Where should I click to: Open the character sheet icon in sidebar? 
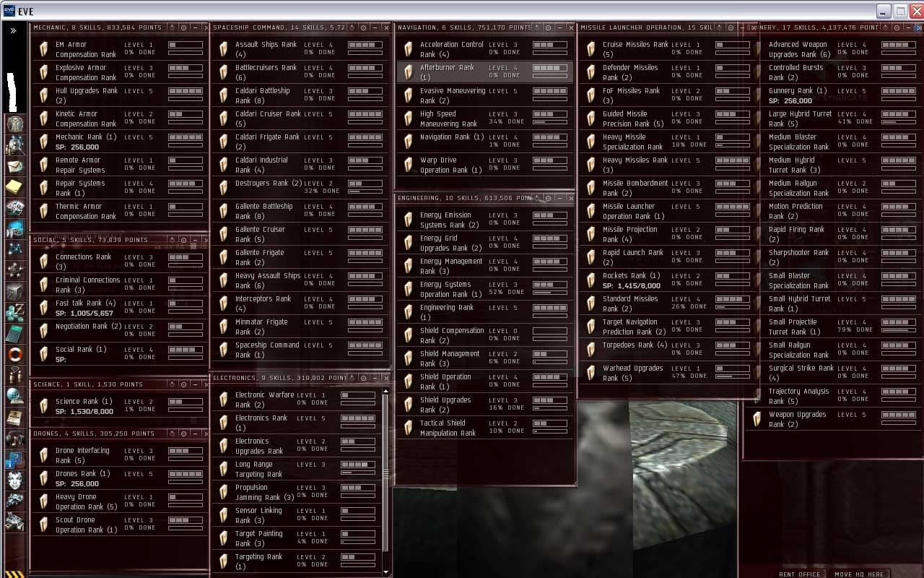tap(15, 124)
